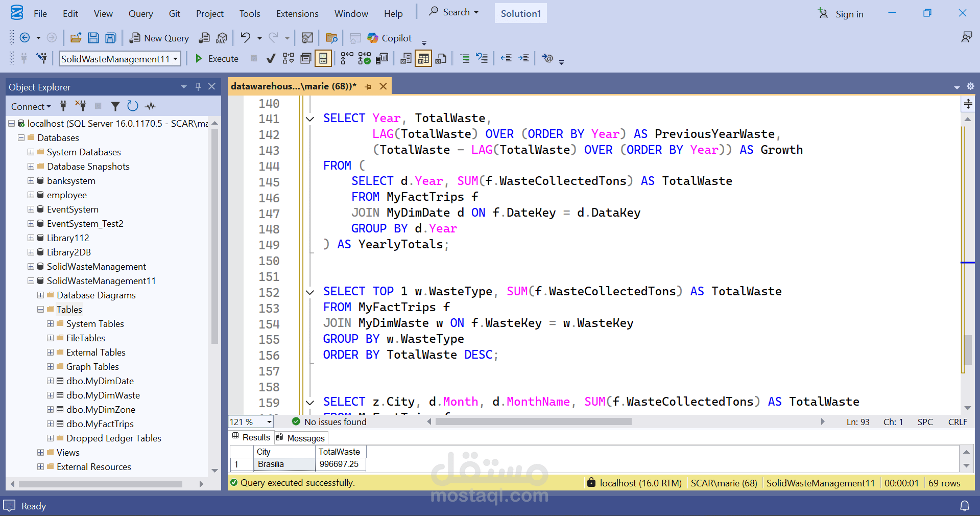The height and width of the screenshot is (516, 980).
Task: Toggle Include Actual Execution Plan
Action: 347,58
